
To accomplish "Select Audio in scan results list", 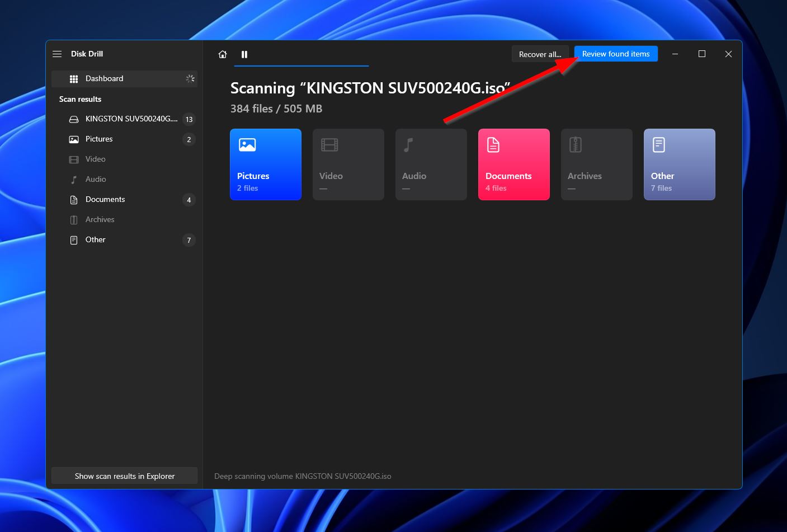I will [x=124, y=180].
